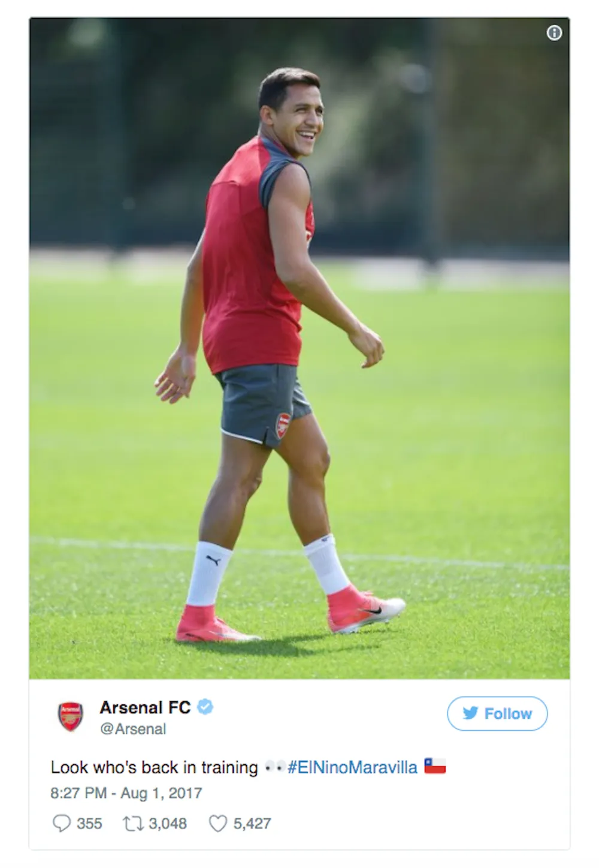Follow the Arsenal FC account
Screen dimensions: 599x868
tap(497, 713)
